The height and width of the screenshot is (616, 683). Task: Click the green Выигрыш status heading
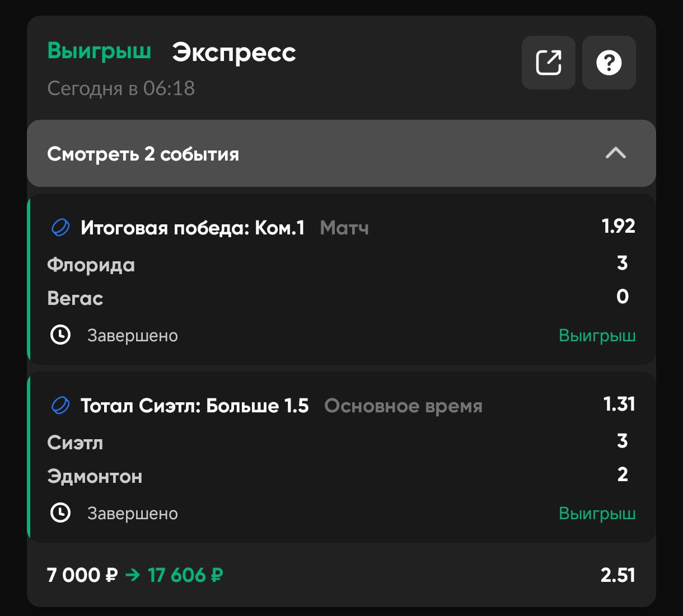99,50
